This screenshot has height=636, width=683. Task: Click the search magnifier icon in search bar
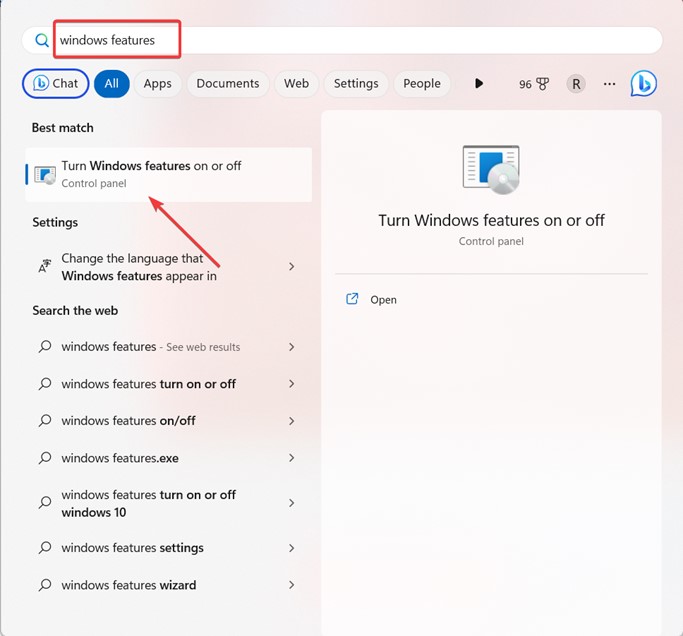click(x=42, y=41)
